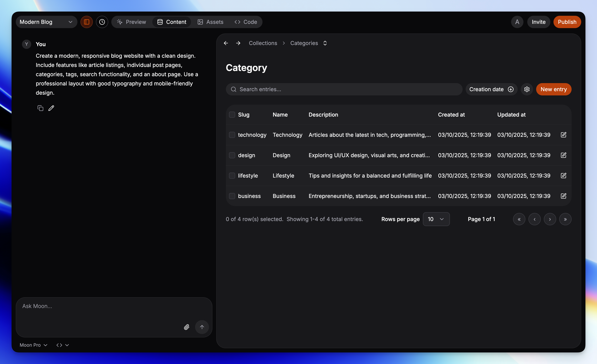The width and height of the screenshot is (597, 364).
Task: Focus the Search entries field
Action: (344, 89)
